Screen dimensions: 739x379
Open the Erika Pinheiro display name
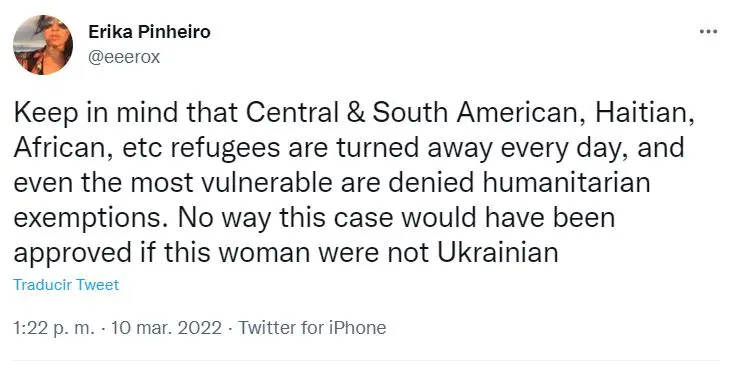pyautogui.click(x=149, y=32)
